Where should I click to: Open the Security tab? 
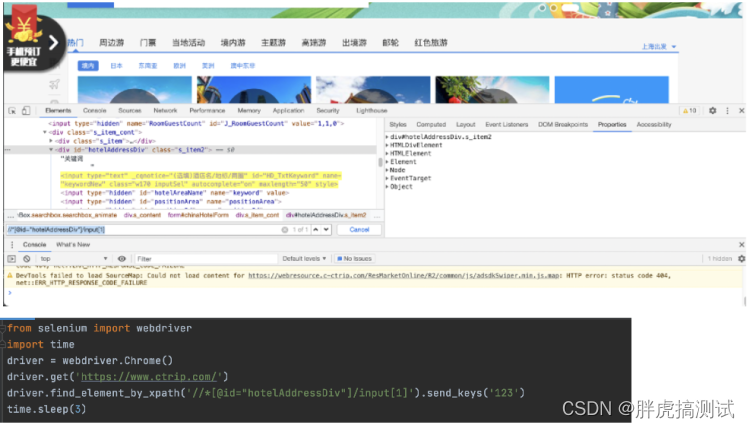point(328,110)
